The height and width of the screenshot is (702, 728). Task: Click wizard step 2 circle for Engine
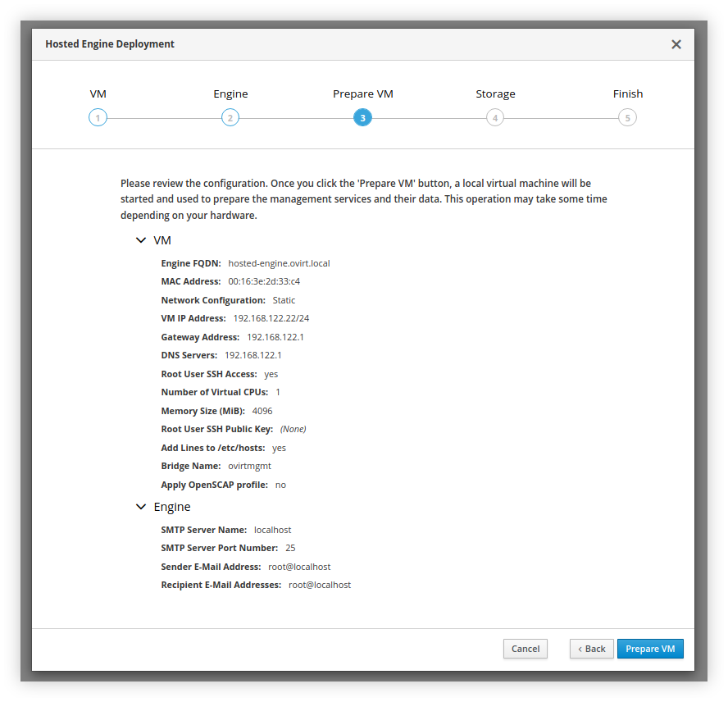pos(230,118)
